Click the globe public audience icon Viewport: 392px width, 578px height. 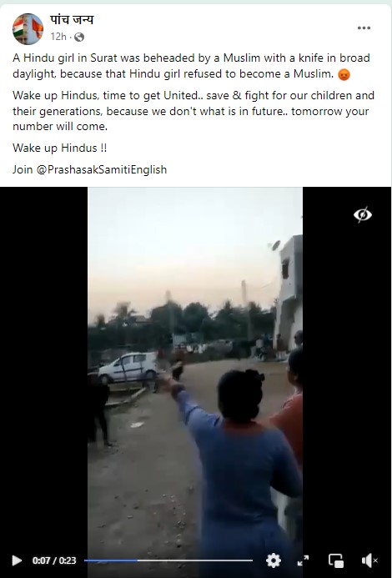pos(79,37)
